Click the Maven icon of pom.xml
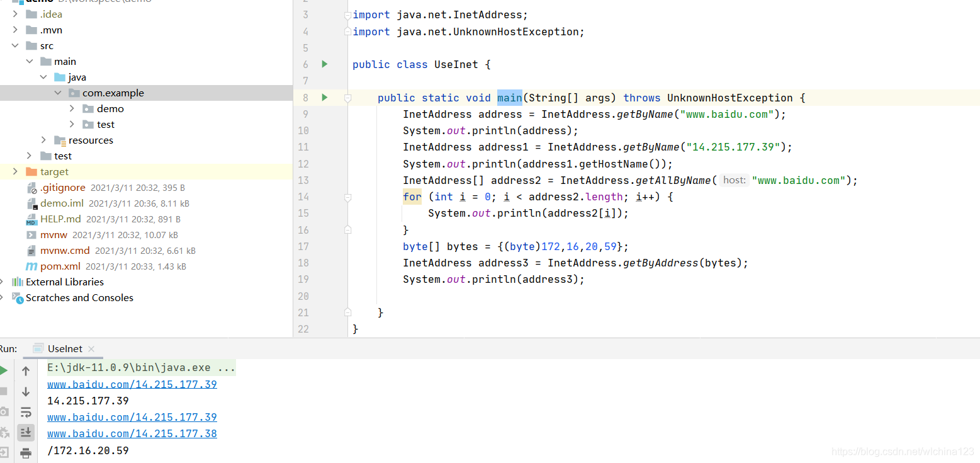Image resolution: width=980 pixels, height=463 pixels. (31, 266)
